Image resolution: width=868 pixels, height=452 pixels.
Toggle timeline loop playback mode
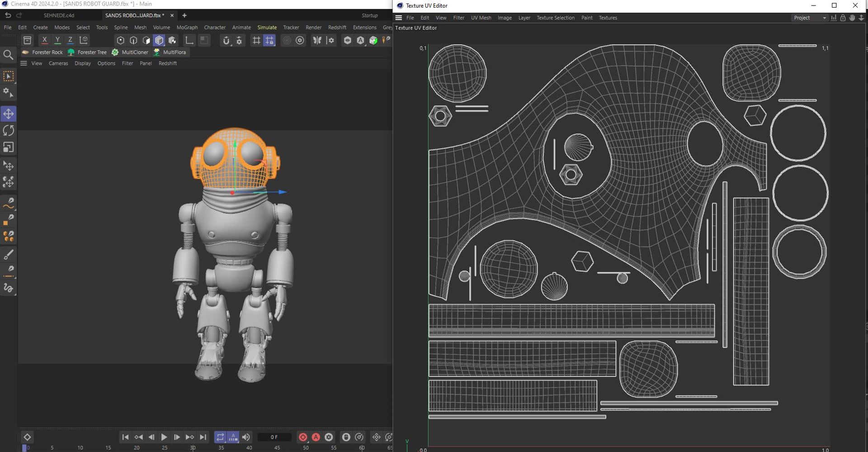coord(220,437)
